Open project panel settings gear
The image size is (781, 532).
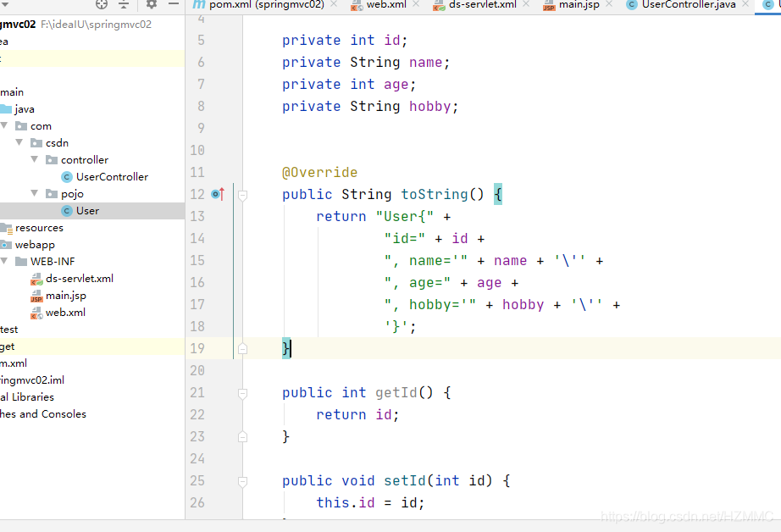click(x=152, y=4)
